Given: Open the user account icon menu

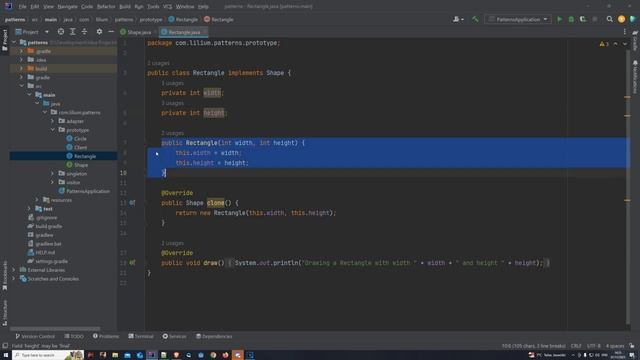Looking at the screenshot, I should point(458,19).
